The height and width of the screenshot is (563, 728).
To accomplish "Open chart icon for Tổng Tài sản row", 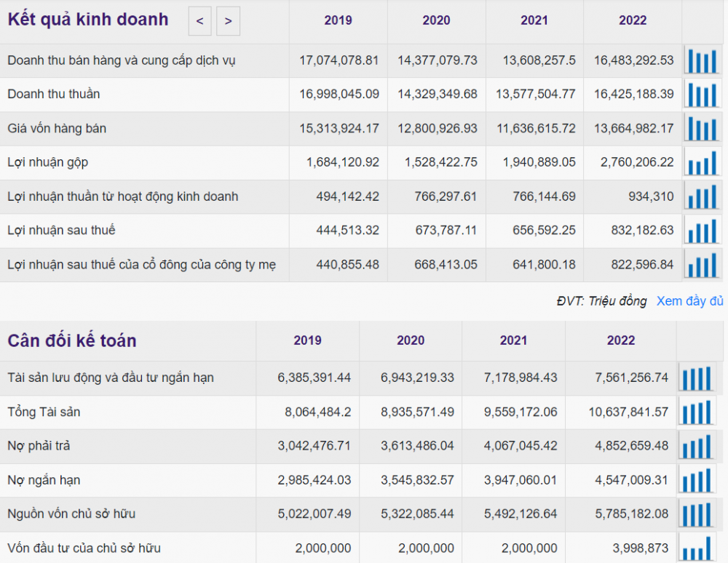I will pos(697,412).
